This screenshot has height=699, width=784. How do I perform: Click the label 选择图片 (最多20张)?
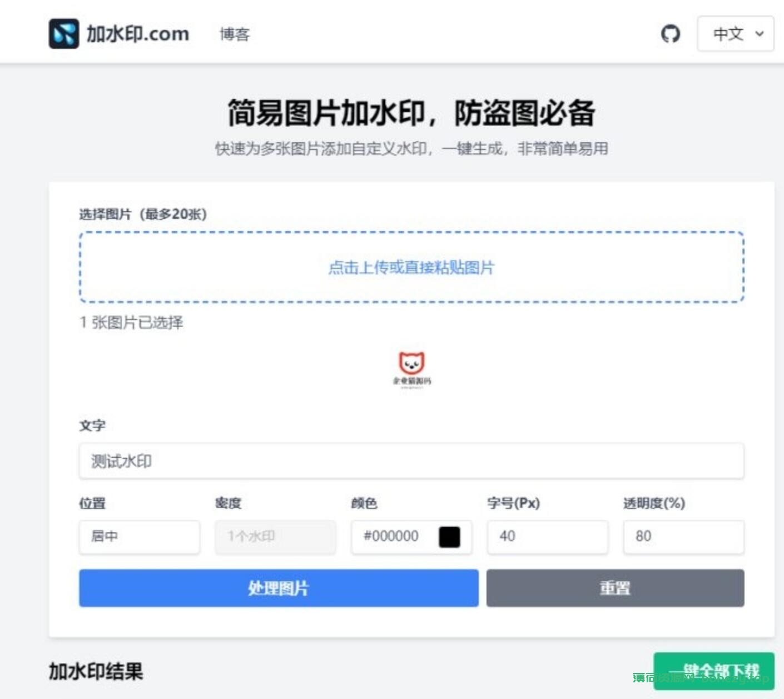point(143,214)
